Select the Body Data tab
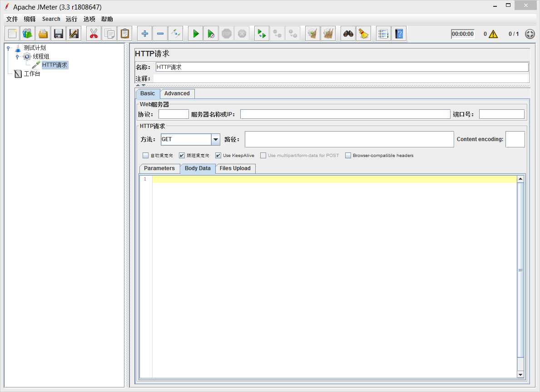 (198, 168)
